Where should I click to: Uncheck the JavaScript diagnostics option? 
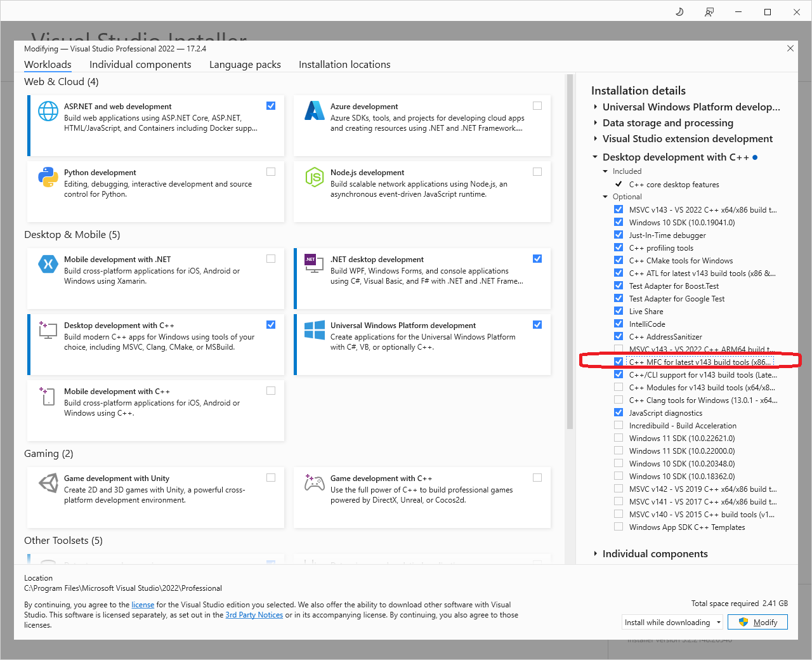click(619, 412)
